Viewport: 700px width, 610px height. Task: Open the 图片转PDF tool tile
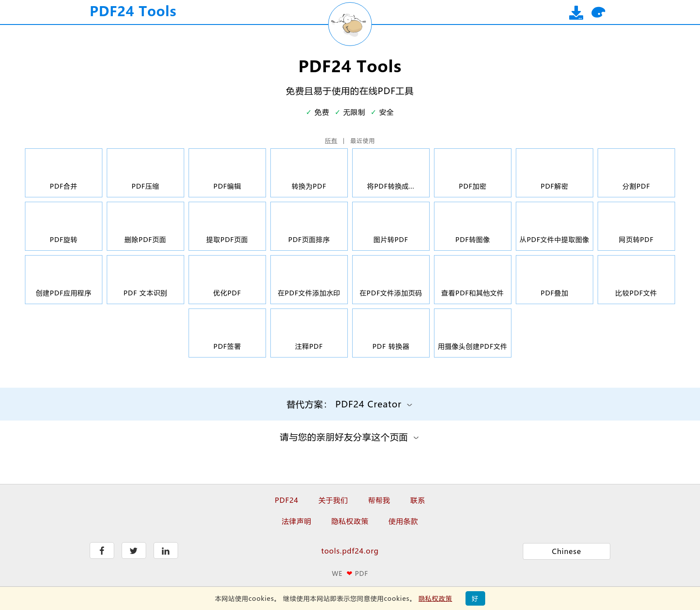pyautogui.click(x=391, y=226)
